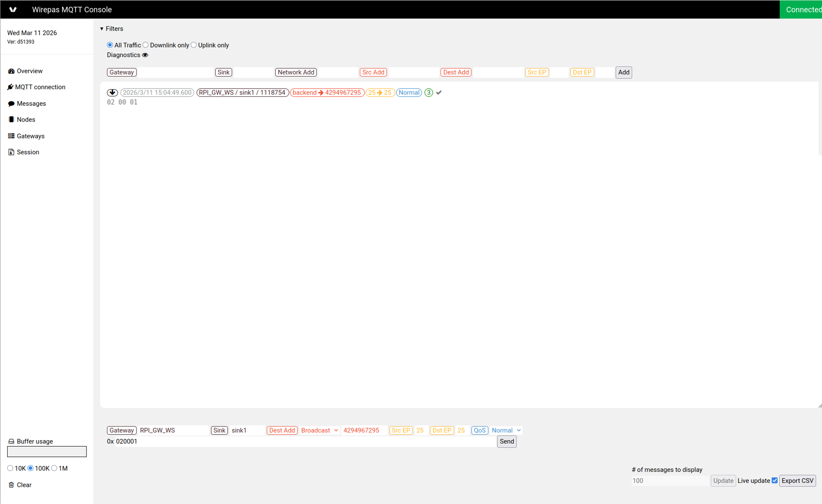
Task: Toggle the Diagnostics eye icon
Action: [145, 55]
